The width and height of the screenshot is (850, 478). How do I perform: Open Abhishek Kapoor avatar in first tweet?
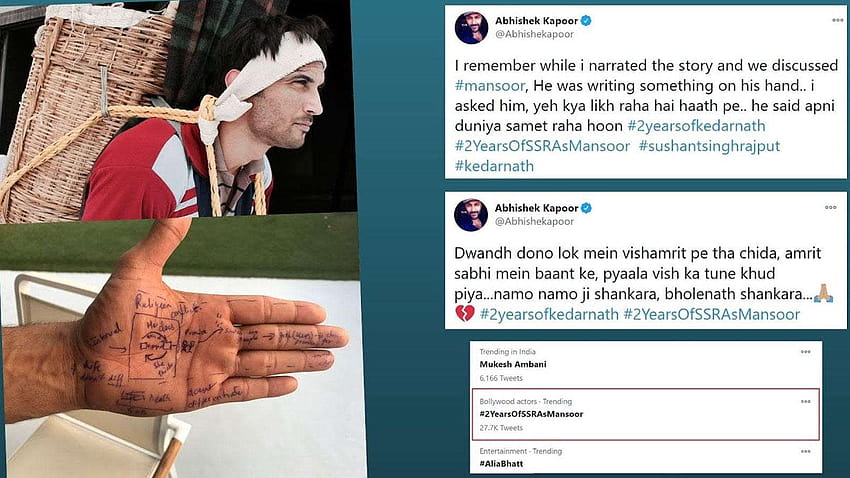pyautogui.click(x=471, y=27)
